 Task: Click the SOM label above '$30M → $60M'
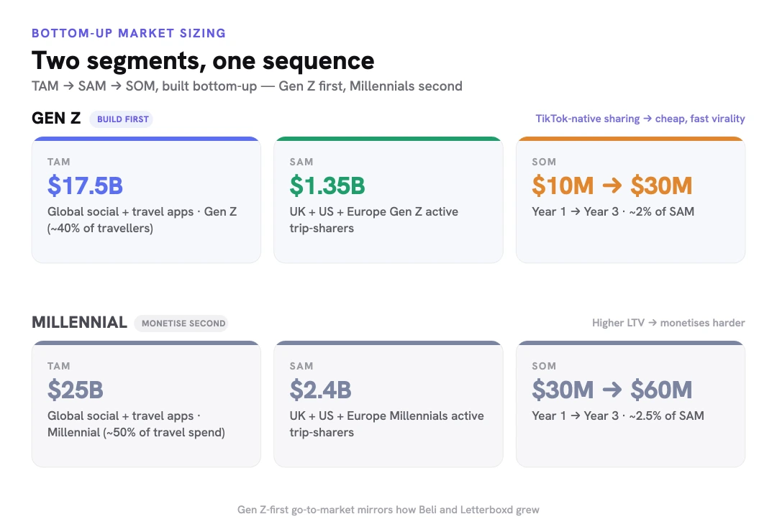click(544, 366)
